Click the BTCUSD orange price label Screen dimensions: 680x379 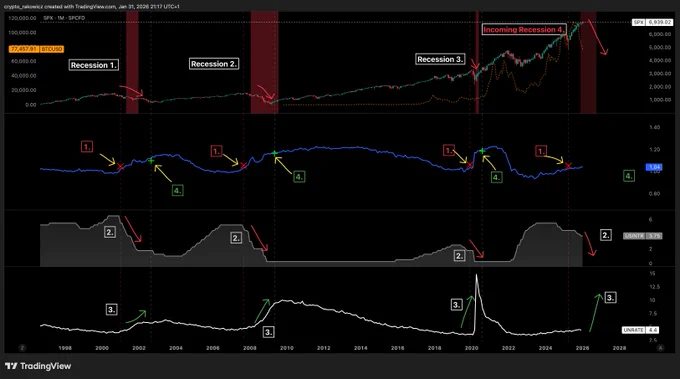36,49
